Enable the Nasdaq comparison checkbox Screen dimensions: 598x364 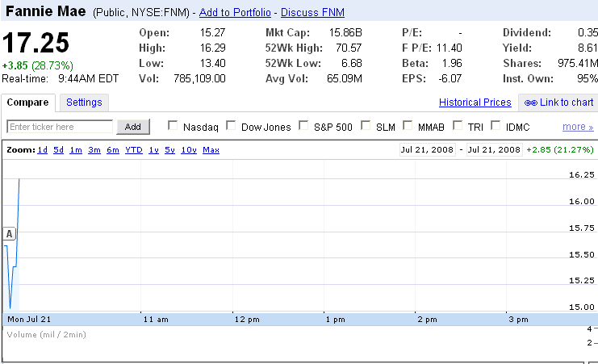click(x=173, y=126)
